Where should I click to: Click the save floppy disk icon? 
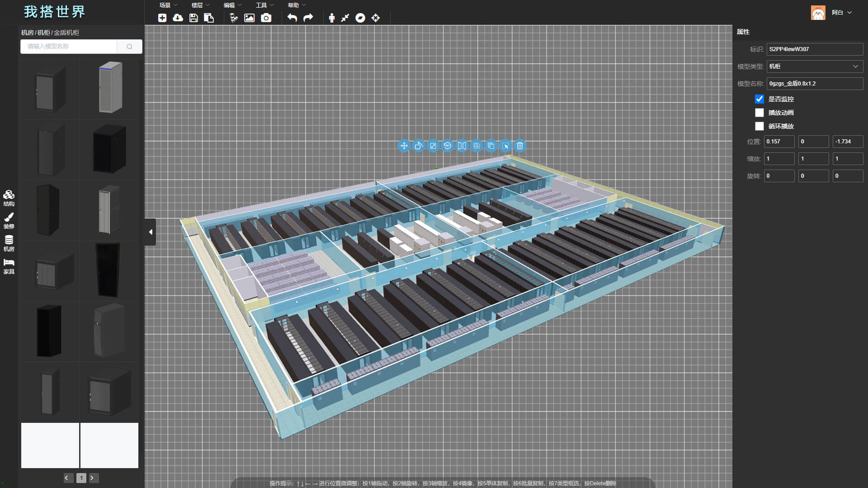pos(193,18)
